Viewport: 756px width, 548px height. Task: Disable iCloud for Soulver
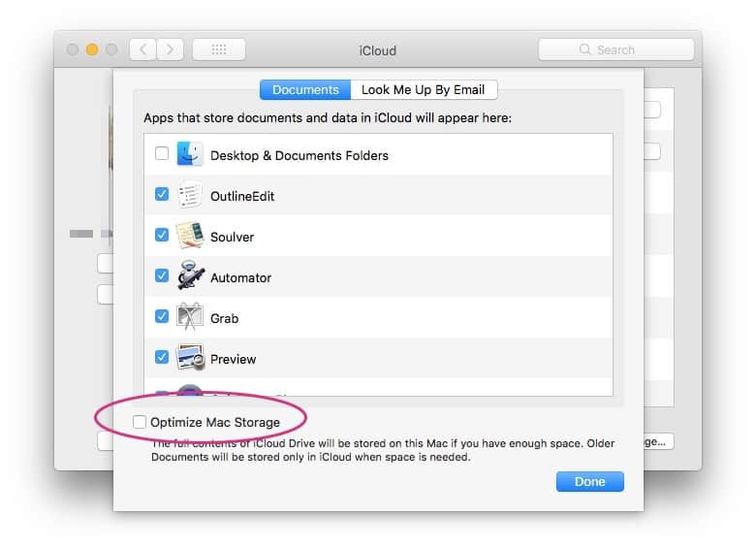coord(162,236)
